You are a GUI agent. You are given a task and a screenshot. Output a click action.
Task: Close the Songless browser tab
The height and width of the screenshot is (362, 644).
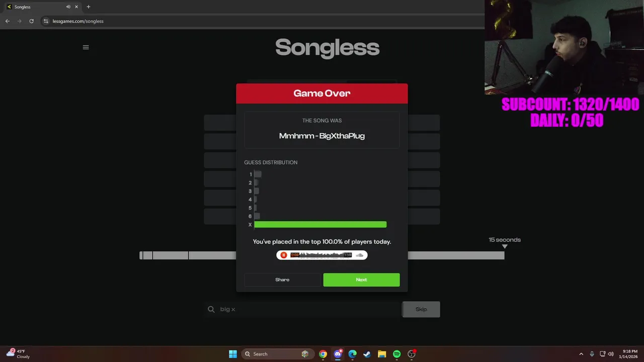point(76,7)
